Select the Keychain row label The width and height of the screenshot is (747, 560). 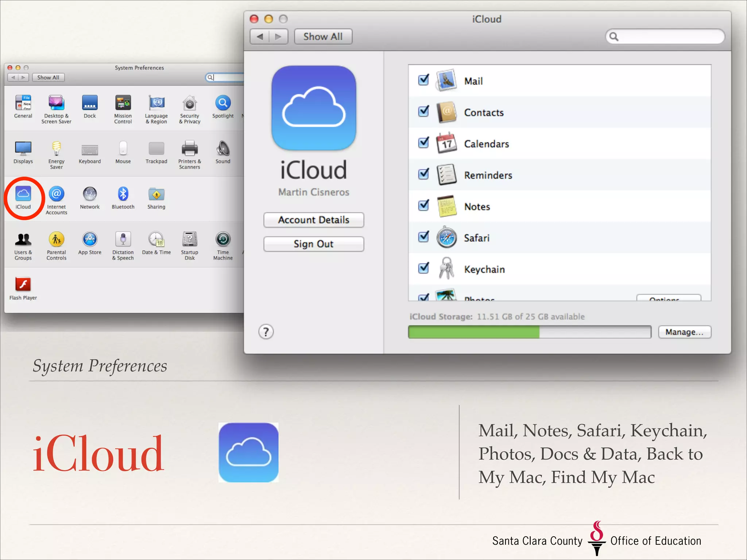(484, 269)
